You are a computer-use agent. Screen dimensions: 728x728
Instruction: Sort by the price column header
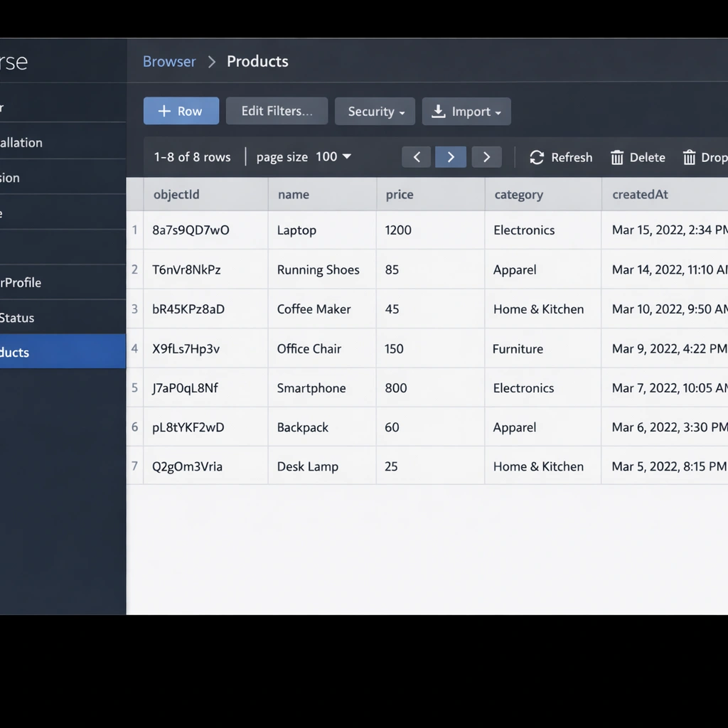click(400, 195)
